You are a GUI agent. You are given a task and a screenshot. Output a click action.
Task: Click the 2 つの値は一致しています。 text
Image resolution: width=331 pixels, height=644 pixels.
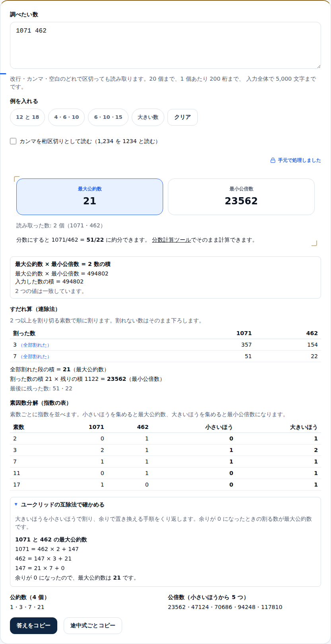[x=51, y=291]
